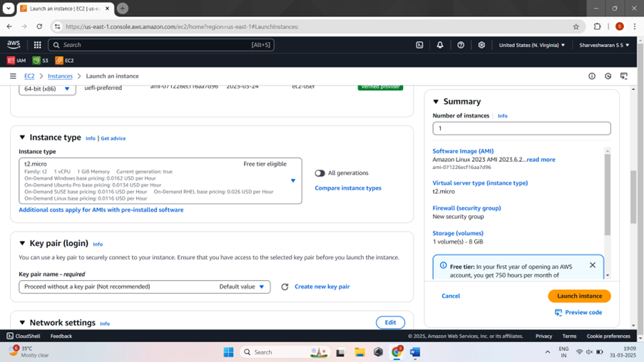The image size is (644, 362).
Task: Open the Preview code link
Action: 578,312
